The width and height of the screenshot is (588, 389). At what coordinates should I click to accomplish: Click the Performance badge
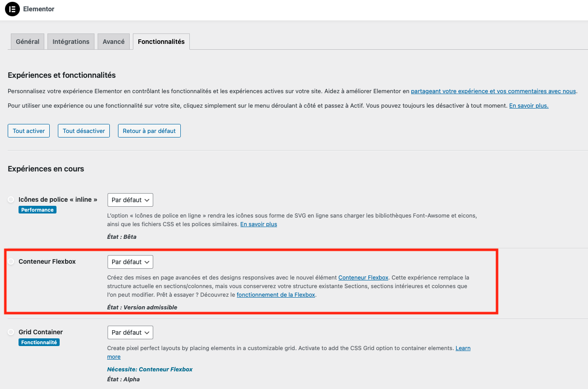click(38, 210)
